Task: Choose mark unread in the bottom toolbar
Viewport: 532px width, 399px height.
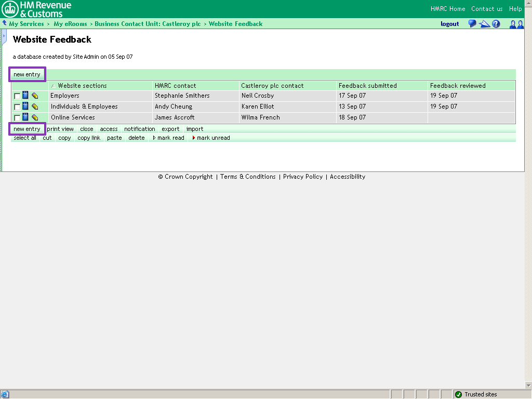Action: tap(213, 138)
